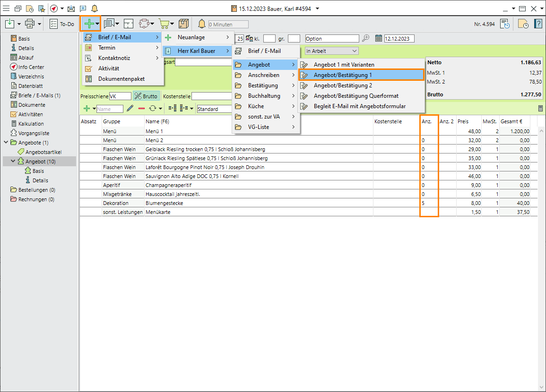Open the To-Do checklist
The width and height of the screenshot is (546, 392).
[62, 24]
